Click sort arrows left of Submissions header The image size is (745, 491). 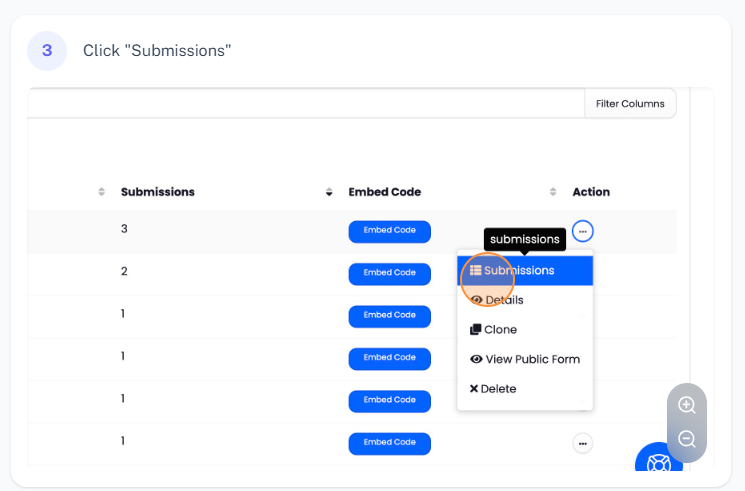(101, 192)
